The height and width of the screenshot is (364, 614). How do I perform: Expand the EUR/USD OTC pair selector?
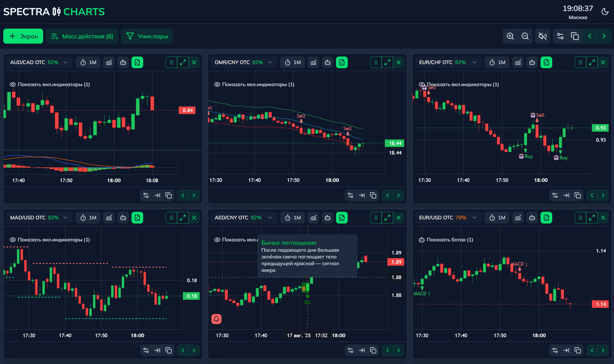click(x=474, y=217)
